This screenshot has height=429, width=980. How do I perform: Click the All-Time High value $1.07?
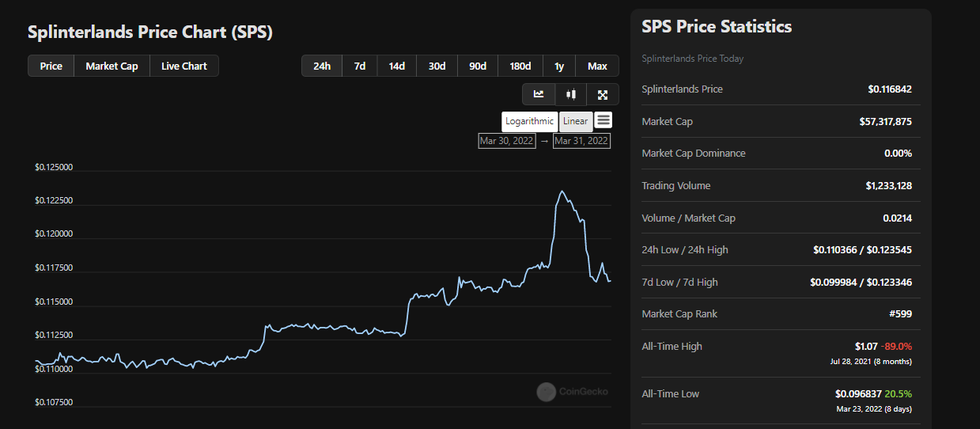867,347
